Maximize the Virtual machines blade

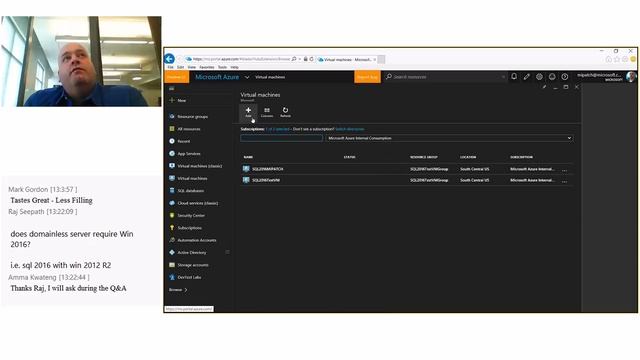coord(566,87)
